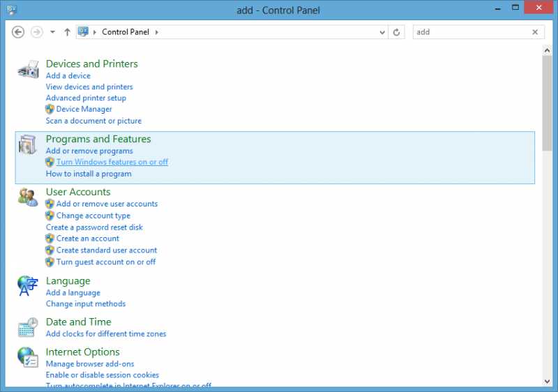Click the Date and Time calendar icon

click(28, 327)
